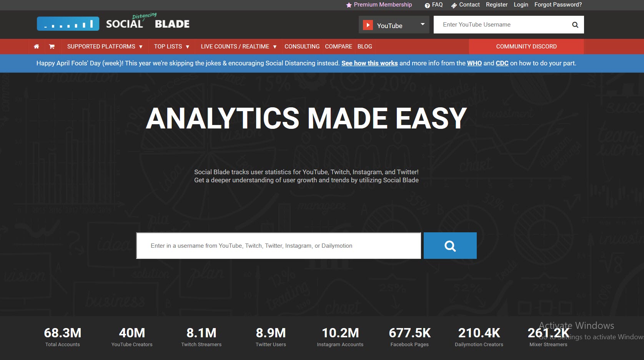Open the CDC link in banner
Screen dimensions: 644x360
tap(502, 63)
